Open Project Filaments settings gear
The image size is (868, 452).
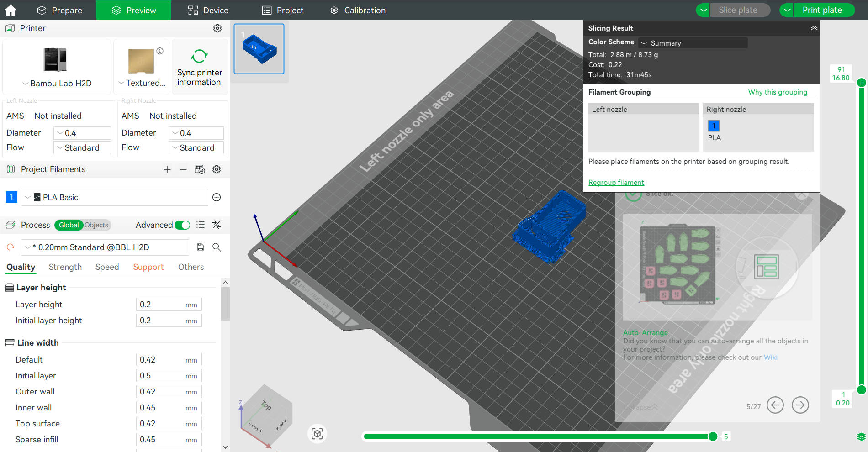click(217, 169)
